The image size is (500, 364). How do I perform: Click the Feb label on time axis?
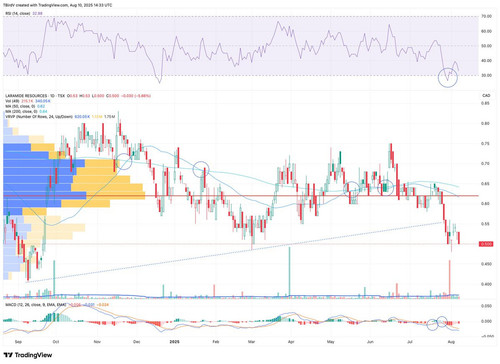click(216, 342)
